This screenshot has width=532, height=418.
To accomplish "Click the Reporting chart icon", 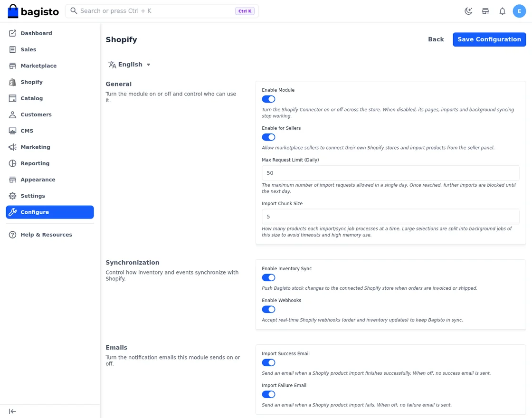I will coord(12,163).
